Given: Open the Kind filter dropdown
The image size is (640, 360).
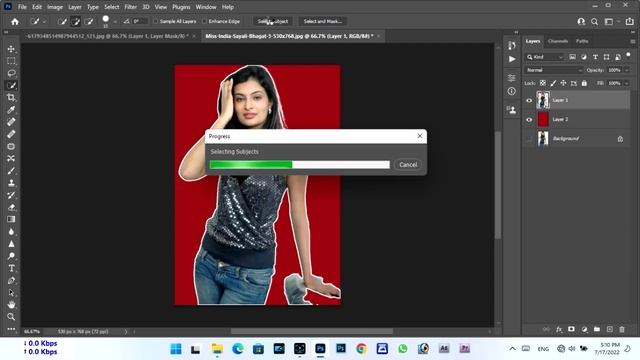Looking at the screenshot, I should point(544,57).
